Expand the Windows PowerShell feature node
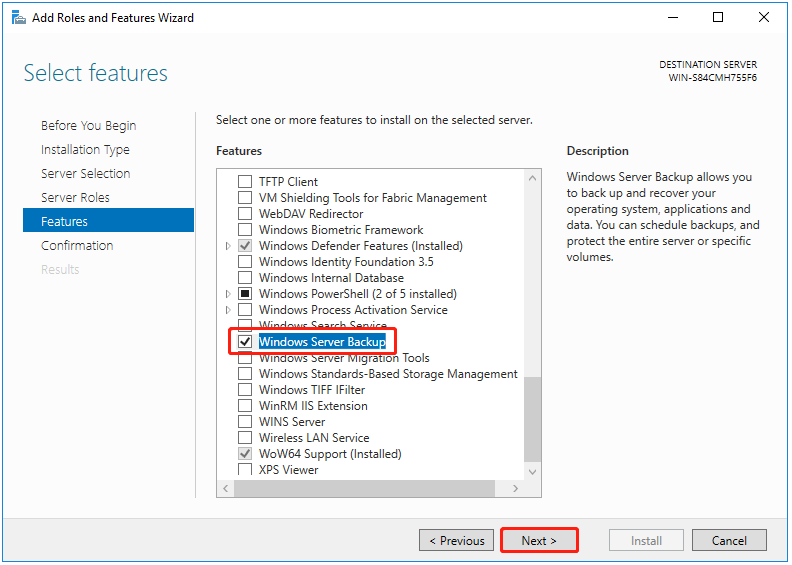 tap(228, 294)
